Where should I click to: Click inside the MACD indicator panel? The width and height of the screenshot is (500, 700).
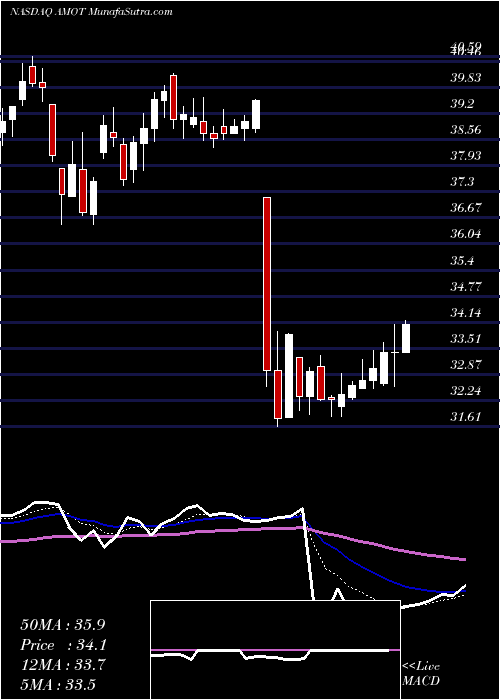[275, 650]
